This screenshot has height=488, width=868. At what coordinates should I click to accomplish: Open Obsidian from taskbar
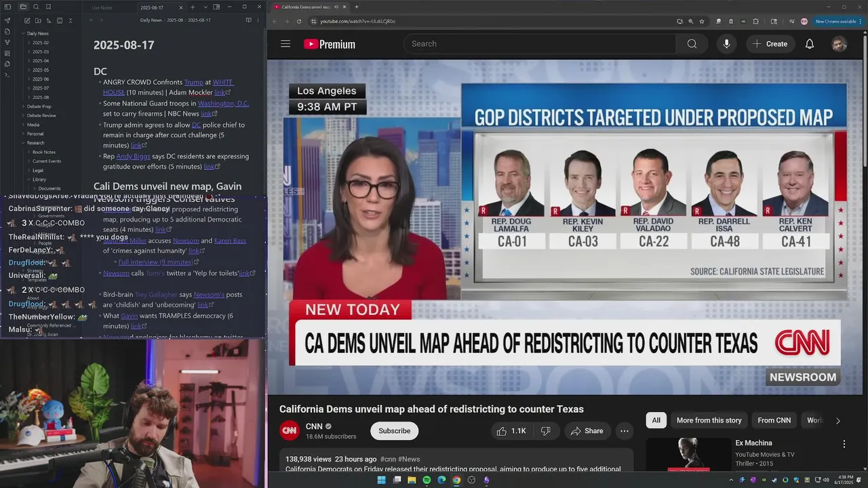point(486,480)
